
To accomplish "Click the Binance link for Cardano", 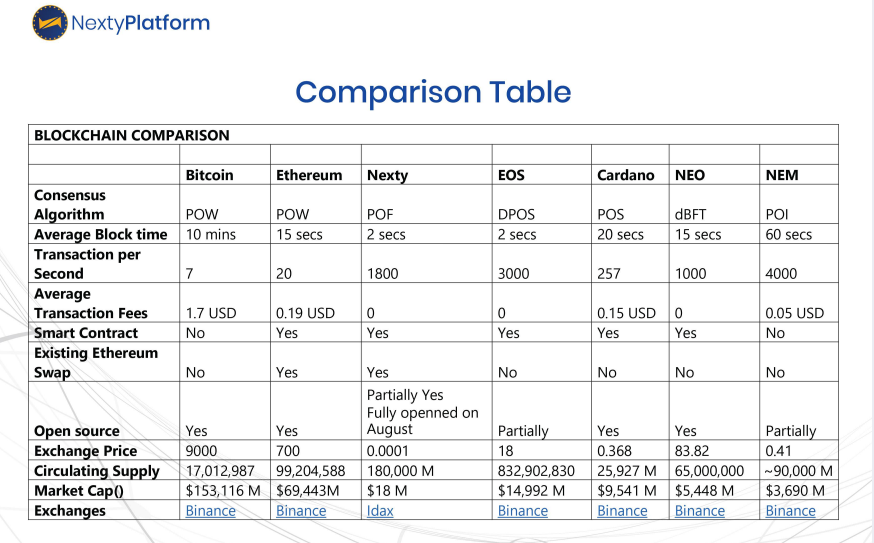I will pos(622,511).
